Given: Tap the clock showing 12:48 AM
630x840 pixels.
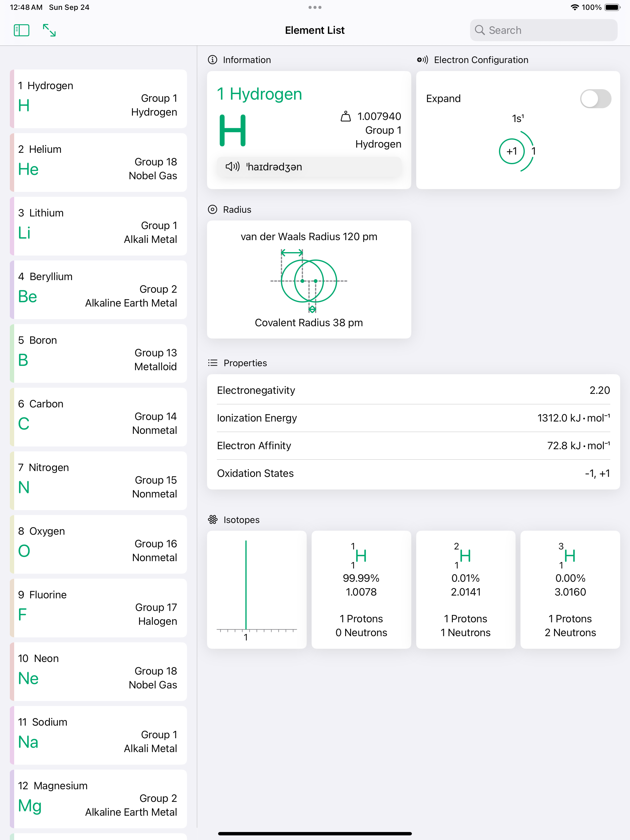Looking at the screenshot, I should coord(26,7).
